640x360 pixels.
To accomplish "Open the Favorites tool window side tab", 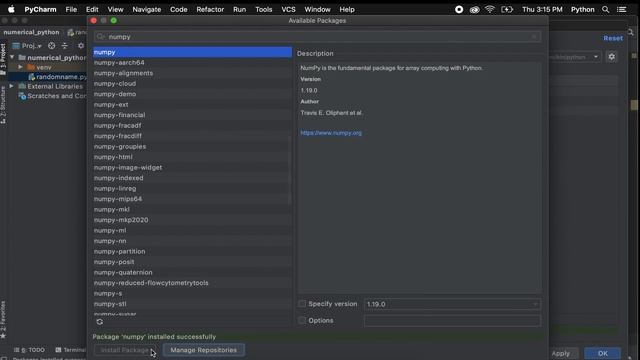I will (3, 320).
